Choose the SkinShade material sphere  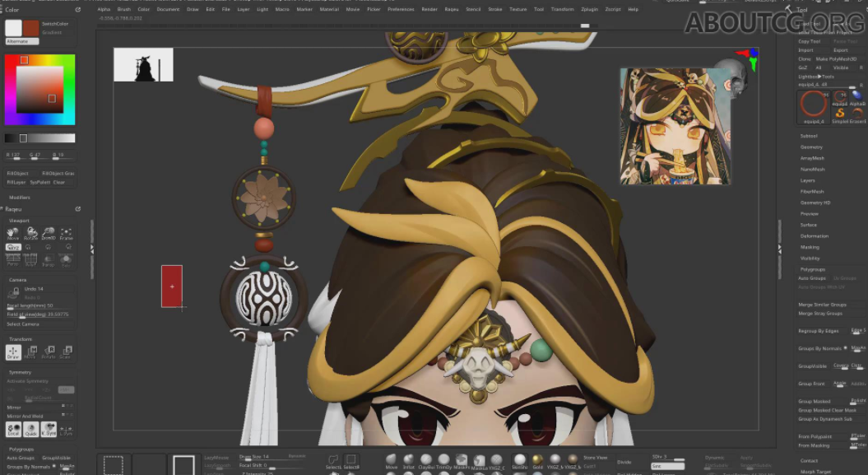pos(520,461)
